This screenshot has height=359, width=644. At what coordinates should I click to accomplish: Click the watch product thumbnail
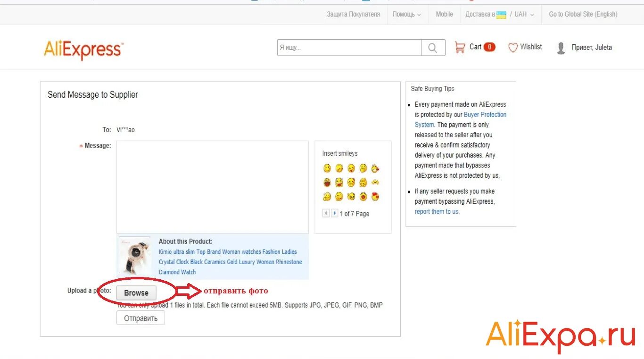(135, 256)
